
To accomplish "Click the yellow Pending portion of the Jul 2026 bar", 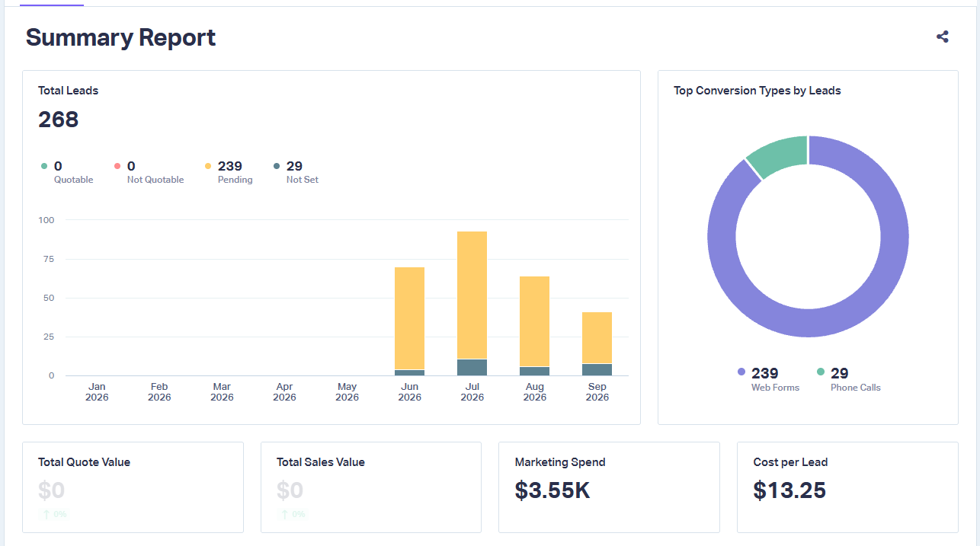I will pos(472,295).
